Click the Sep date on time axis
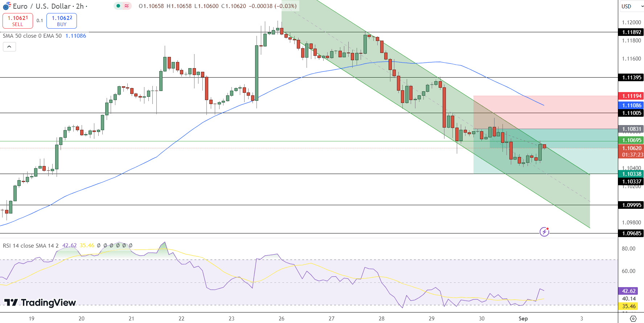Viewport: 644px width, 323px height. pyautogui.click(x=523, y=319)
